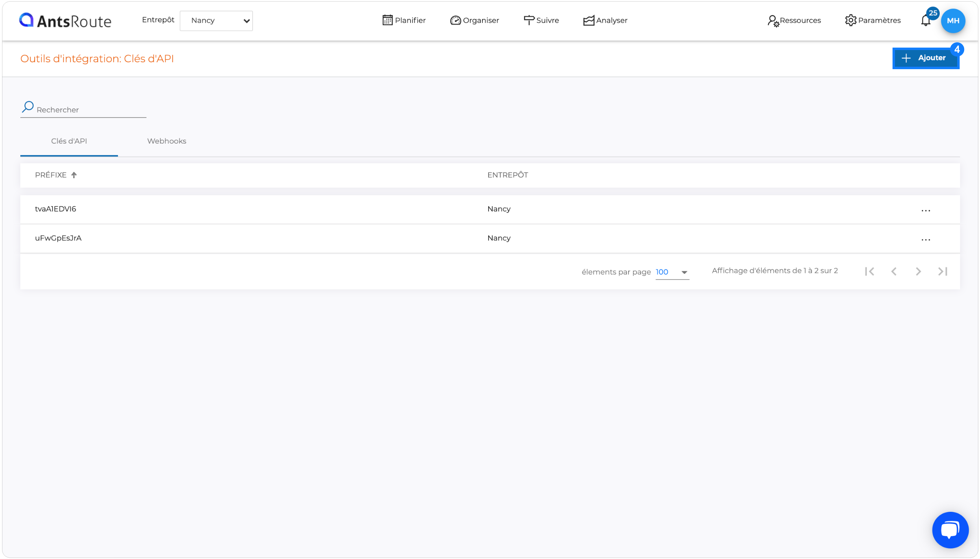Open the more options for uFwGpEsJrA
The image size is (980, 559).
926,240
